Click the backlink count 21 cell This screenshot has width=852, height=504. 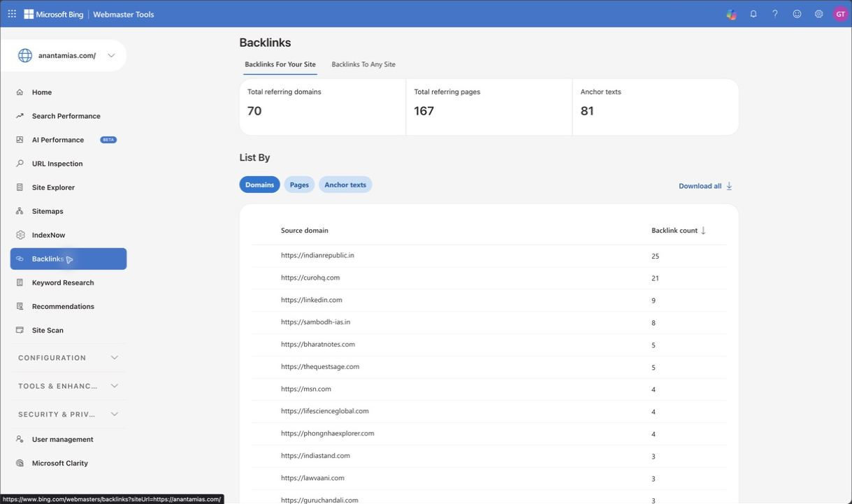point(656,278)
